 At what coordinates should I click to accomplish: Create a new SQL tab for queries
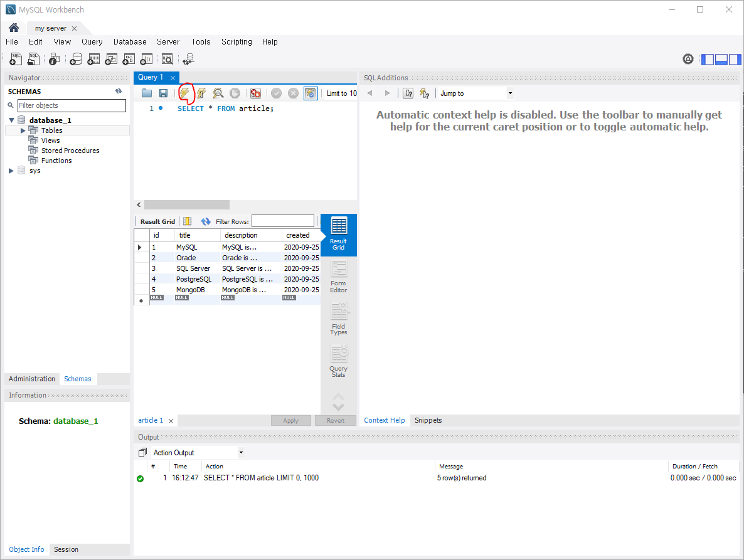16,59
